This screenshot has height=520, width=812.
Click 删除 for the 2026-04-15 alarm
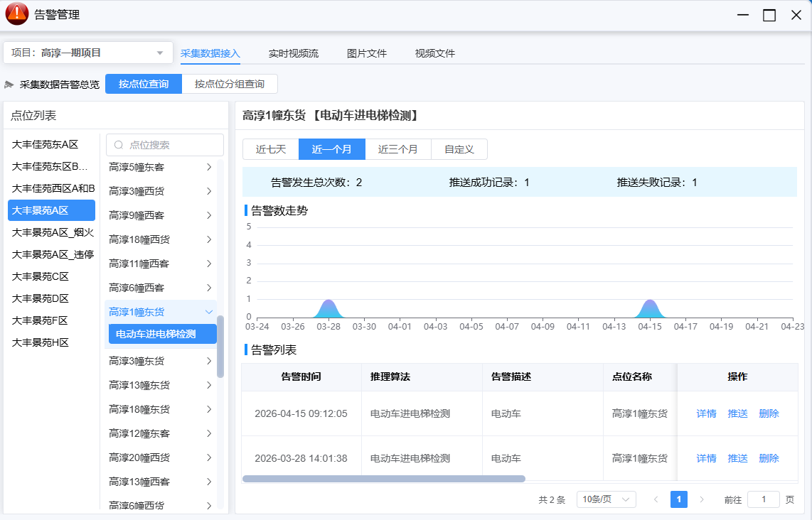[769, 413]
